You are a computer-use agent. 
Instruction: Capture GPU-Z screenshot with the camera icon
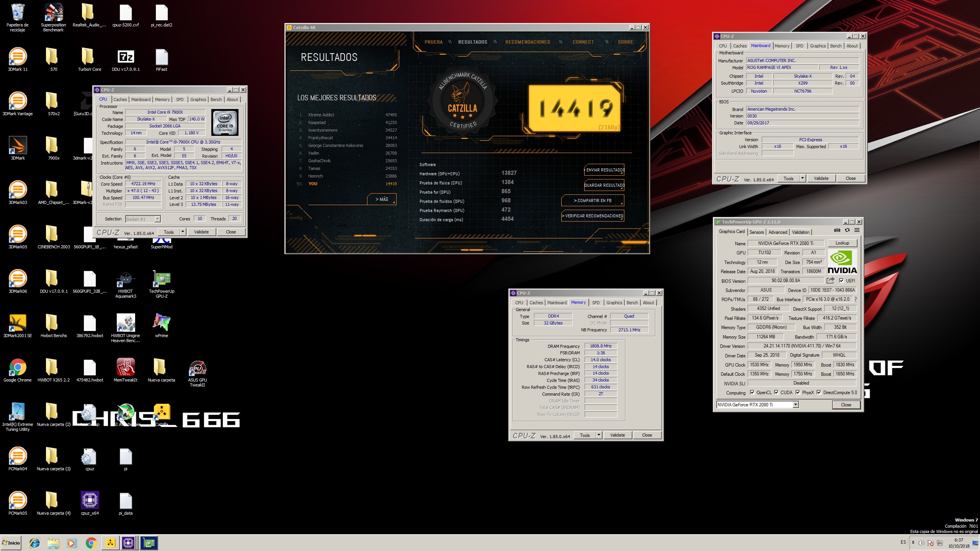[837, 230]
